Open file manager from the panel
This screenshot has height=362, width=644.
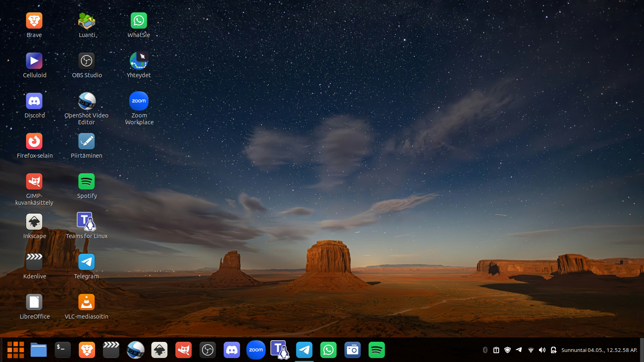click(x=39, y=350)
